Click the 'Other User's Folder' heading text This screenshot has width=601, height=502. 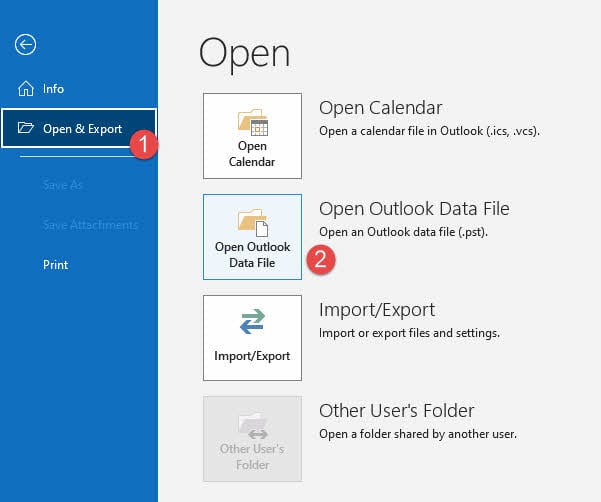(396, 410)
